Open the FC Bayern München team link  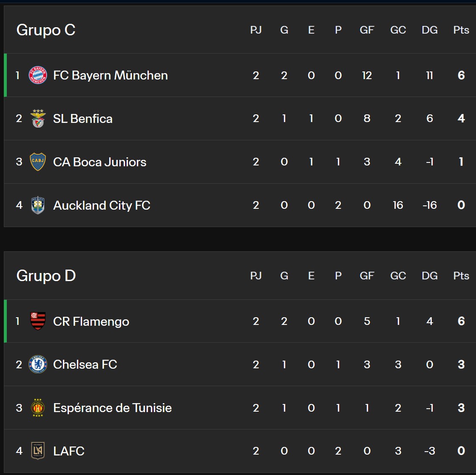coord(110,75)
